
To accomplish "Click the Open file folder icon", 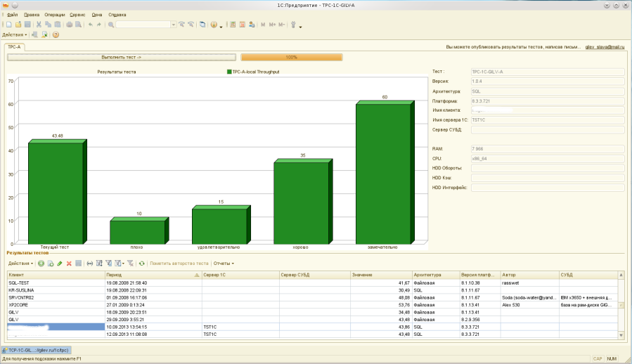I will tap(18, 25).
